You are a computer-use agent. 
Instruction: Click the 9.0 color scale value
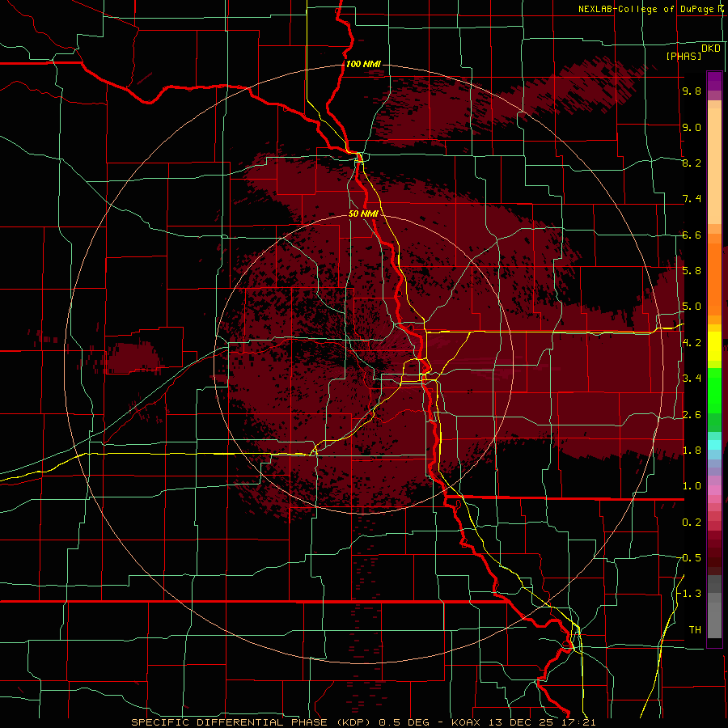click(692, 127)
